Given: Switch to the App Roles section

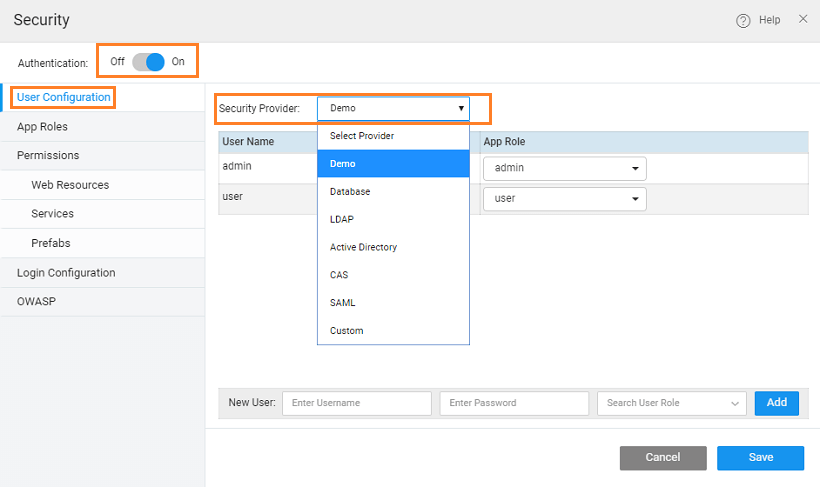Looking at the screenshot, I should pyautogui.click(x=43, y=127).
